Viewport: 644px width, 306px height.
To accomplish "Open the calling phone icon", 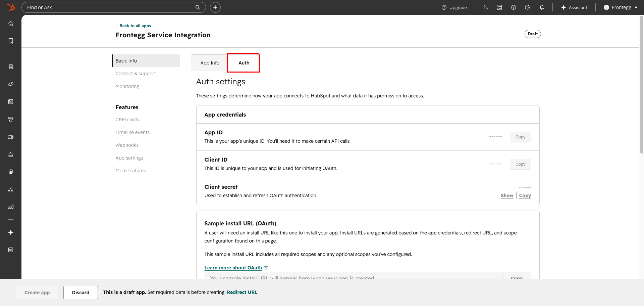I will pos(485,7).
